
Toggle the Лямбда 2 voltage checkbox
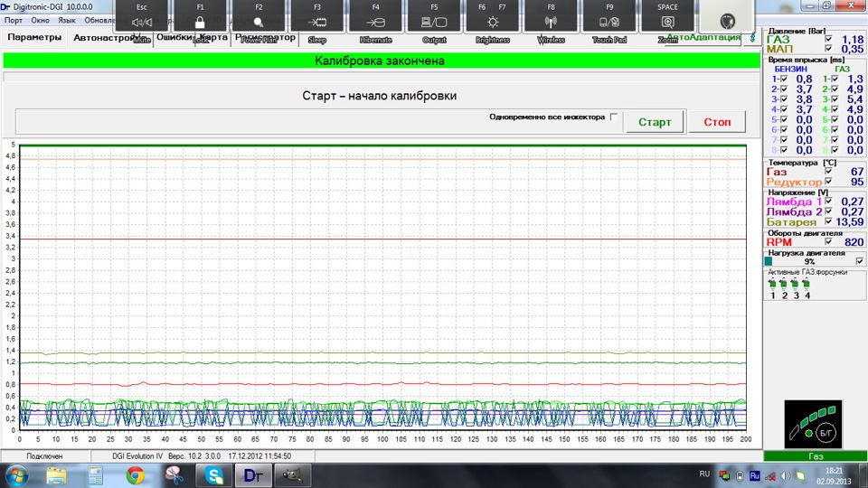[828, 211]
